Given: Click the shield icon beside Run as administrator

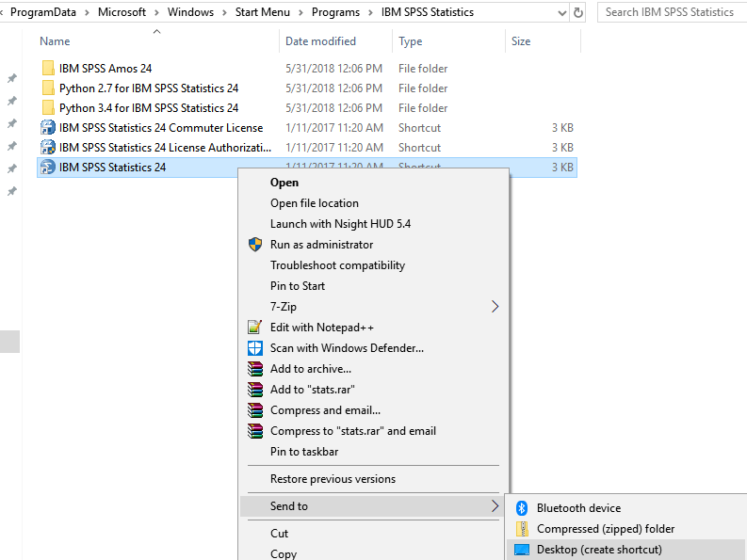Looking at the screenshot, I should (x=255, y=245).
